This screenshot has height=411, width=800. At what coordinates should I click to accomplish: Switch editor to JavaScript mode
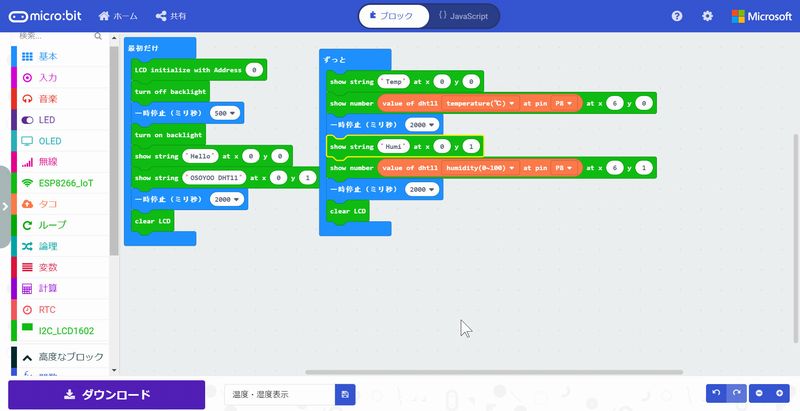tap(463, 16)
